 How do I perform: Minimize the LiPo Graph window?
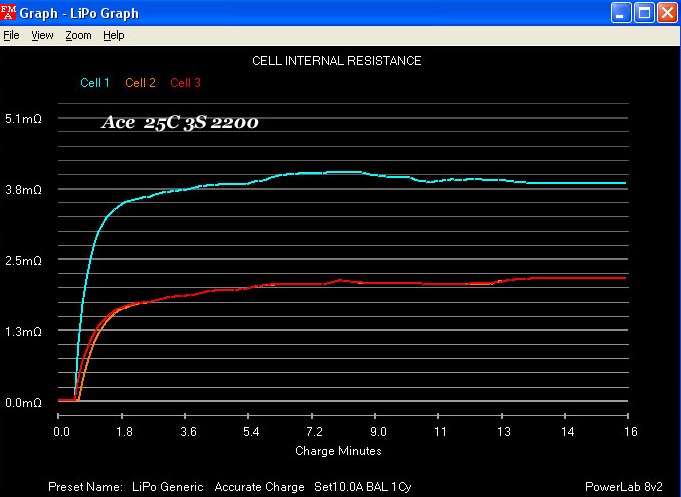[621, 13]
